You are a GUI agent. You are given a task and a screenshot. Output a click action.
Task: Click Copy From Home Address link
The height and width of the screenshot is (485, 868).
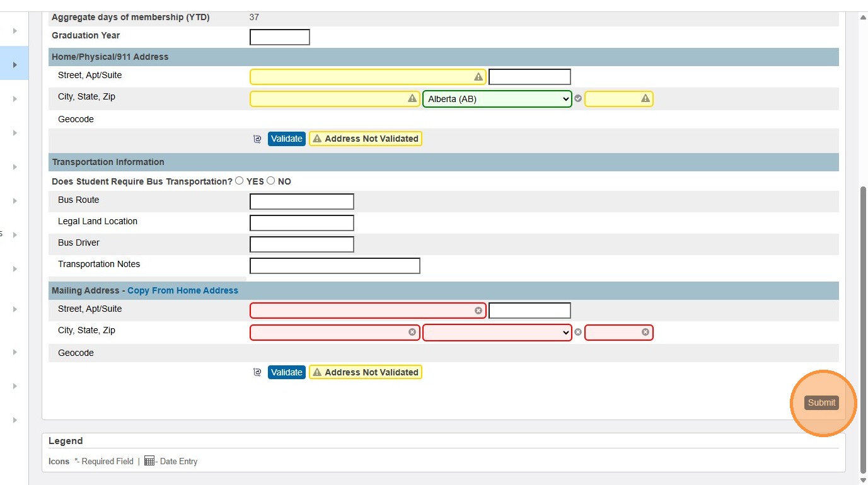coord(183,290)
